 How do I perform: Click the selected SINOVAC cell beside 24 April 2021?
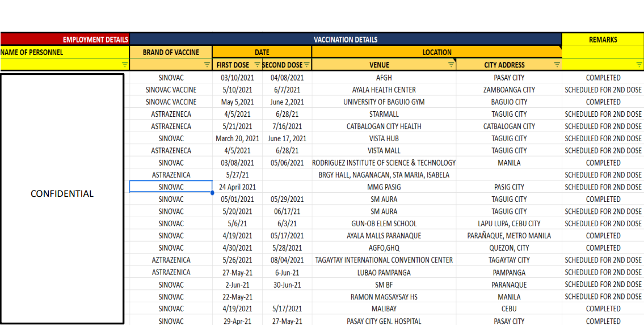pyautogui.click(x=171, y=187)
